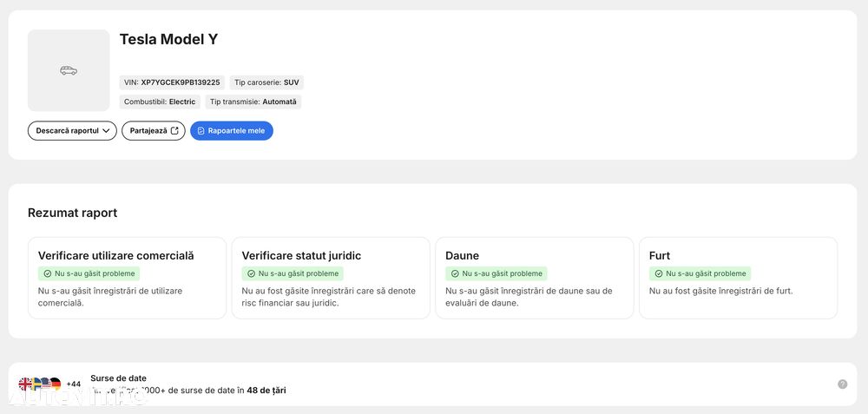Click the Surse de date label
Image resolution: width=868 pixels, height=414 pixels.
(x=118, y=378)
